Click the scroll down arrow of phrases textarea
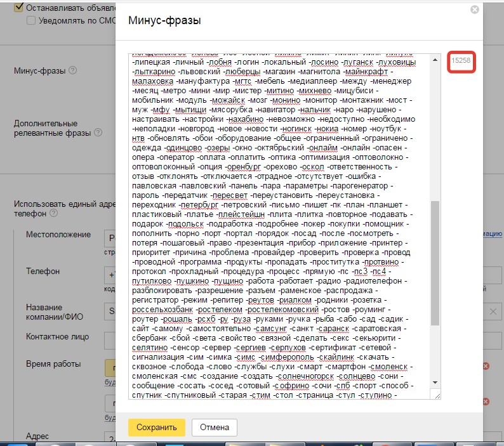Viewport: 504px width, 446px height. coord(435,383)
